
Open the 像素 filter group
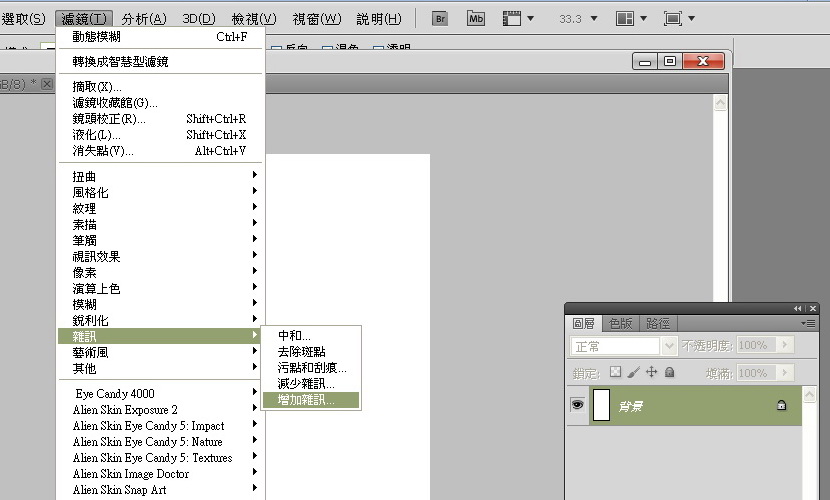point(159,272)
